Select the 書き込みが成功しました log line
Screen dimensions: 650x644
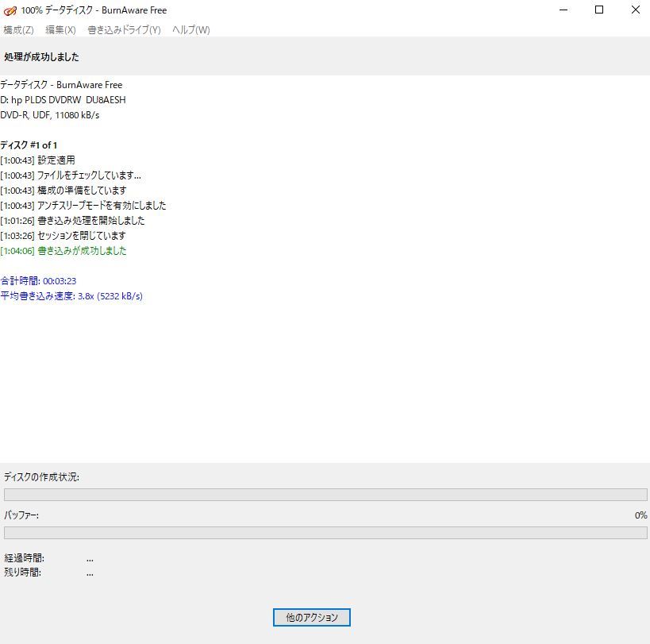point(63,250)
